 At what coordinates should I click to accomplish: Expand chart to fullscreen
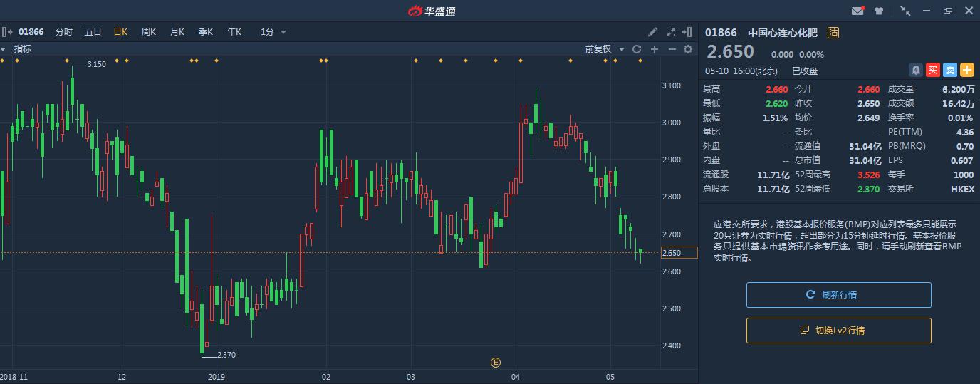(x=670, y=32)
